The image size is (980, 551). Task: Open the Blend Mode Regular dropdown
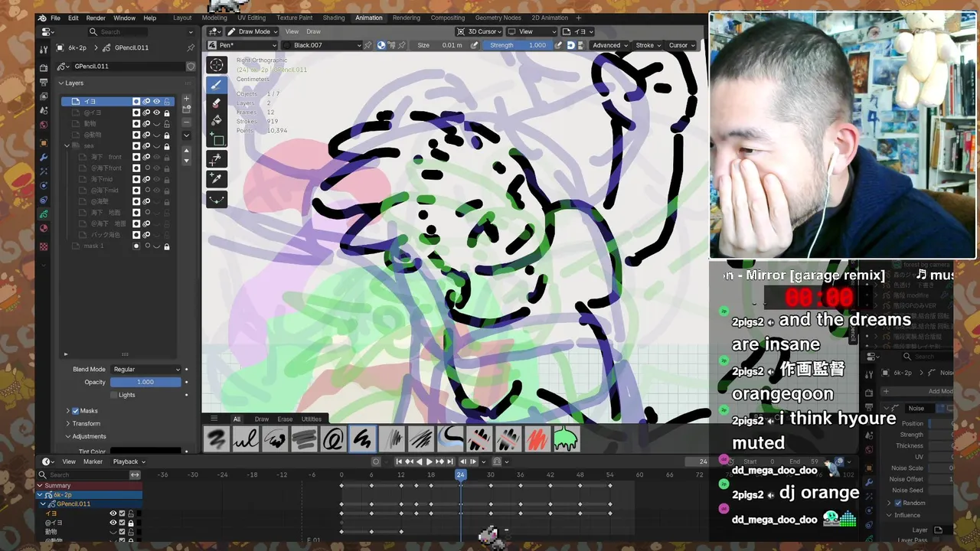point(145,369)
